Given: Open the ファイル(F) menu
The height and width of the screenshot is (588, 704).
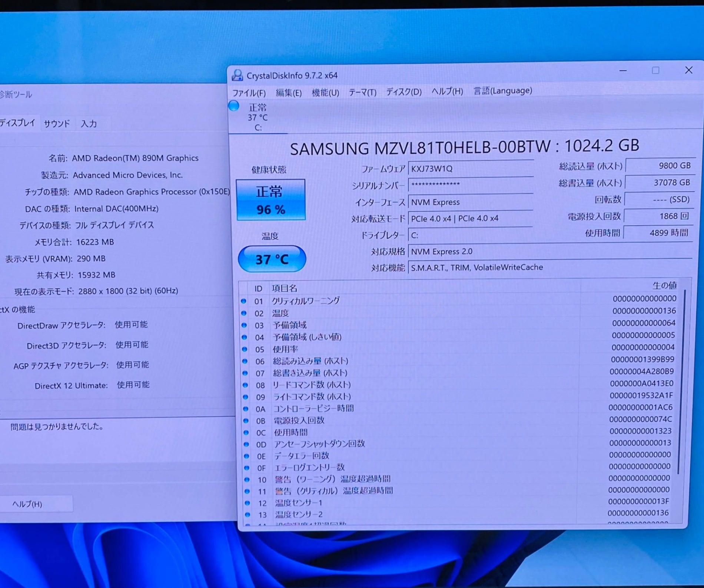Looking at the screenshot, I should 249,93.
